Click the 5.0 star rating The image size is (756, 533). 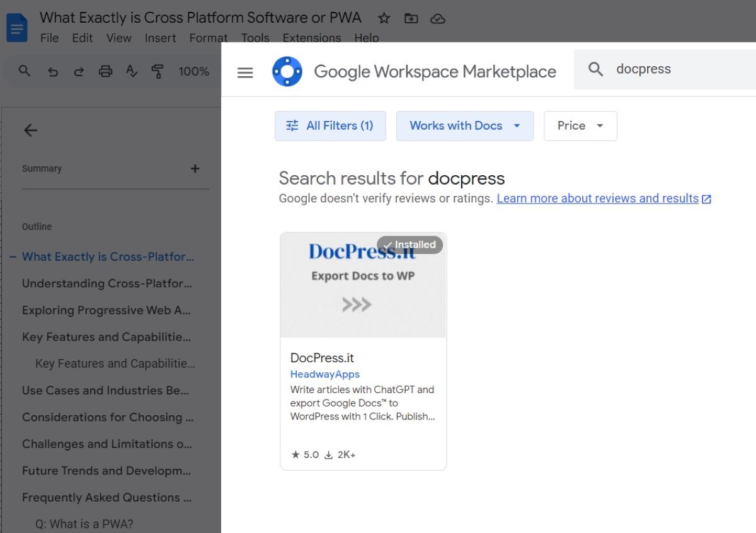(x=305, y=455)
